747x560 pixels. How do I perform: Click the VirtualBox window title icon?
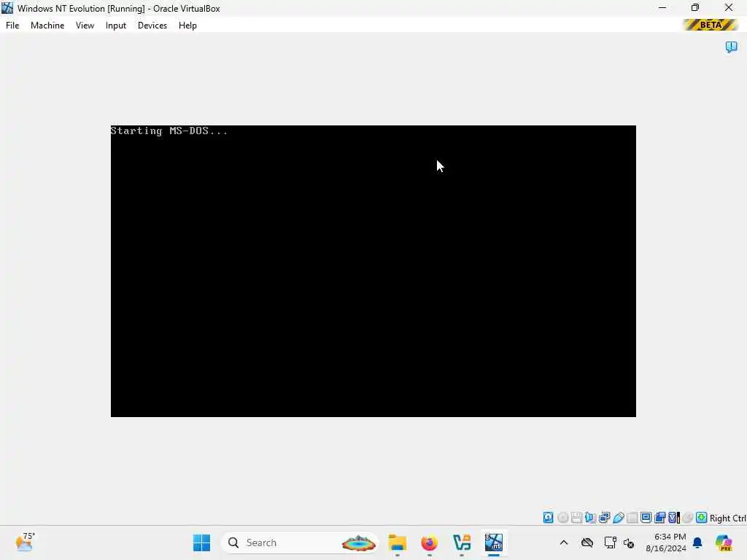coord(7,8)
